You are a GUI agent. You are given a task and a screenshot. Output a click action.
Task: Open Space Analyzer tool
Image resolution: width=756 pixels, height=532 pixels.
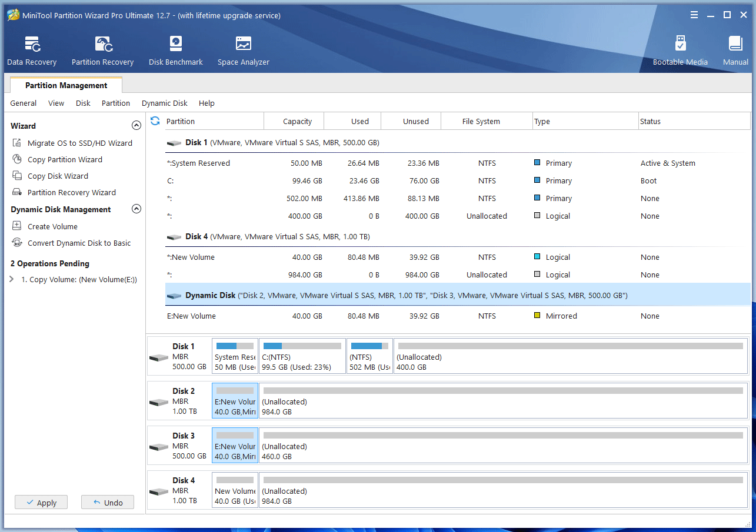pyautogui.click(x=243, y=51)
